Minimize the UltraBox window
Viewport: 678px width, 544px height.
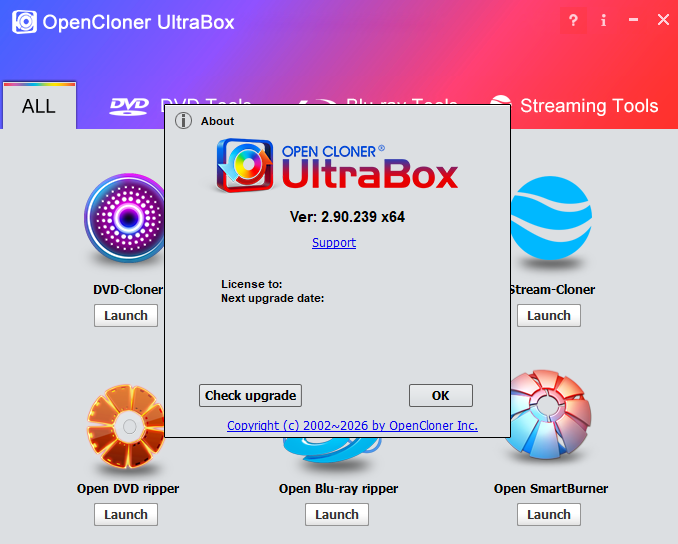click(633, 20)
